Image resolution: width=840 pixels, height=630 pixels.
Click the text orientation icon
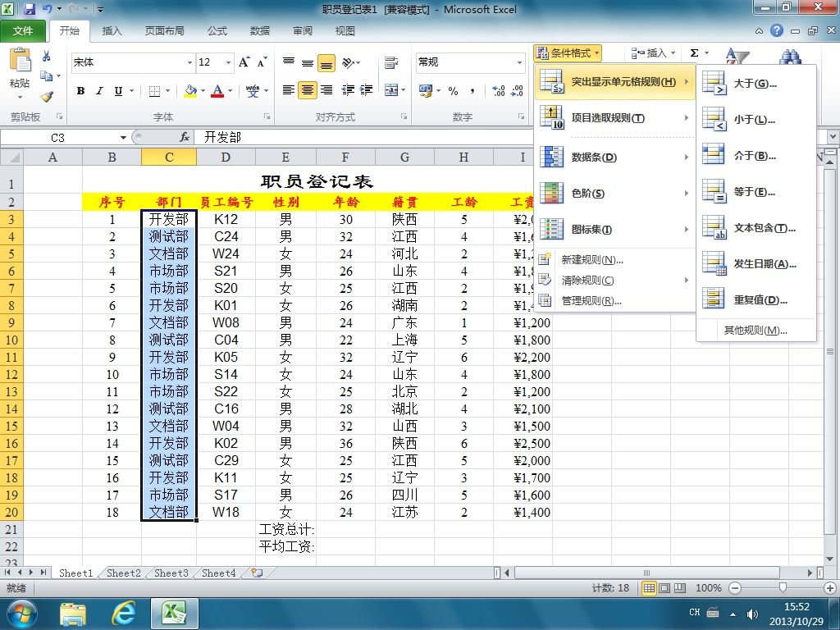coord(348,62)
